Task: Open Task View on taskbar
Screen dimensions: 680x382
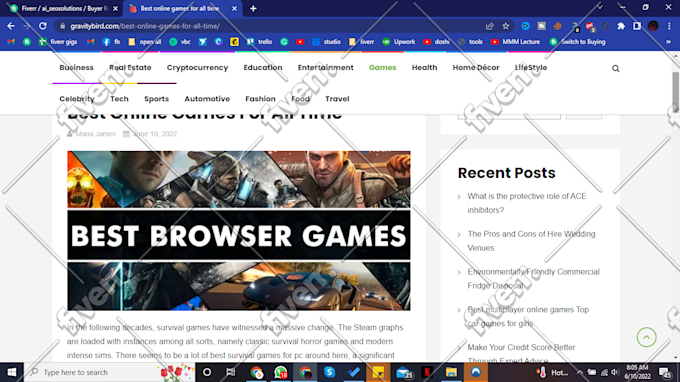Action: coord(231,372)
